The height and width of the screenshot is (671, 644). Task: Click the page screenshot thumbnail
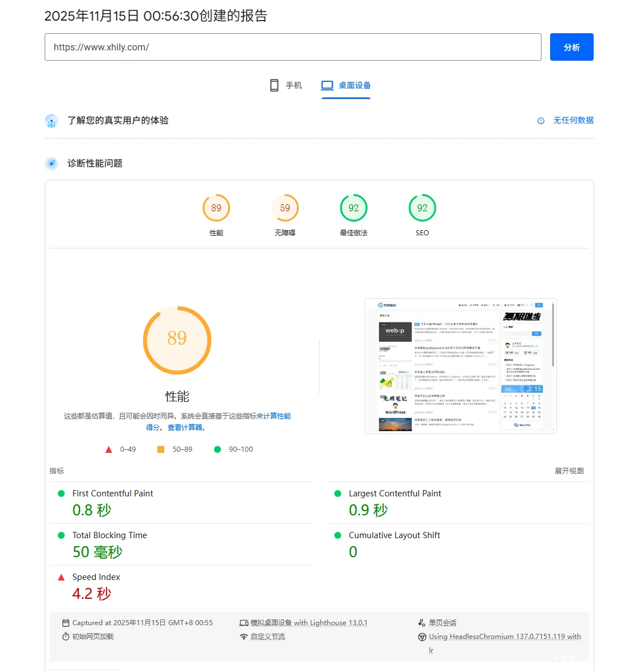pos(460,366)
